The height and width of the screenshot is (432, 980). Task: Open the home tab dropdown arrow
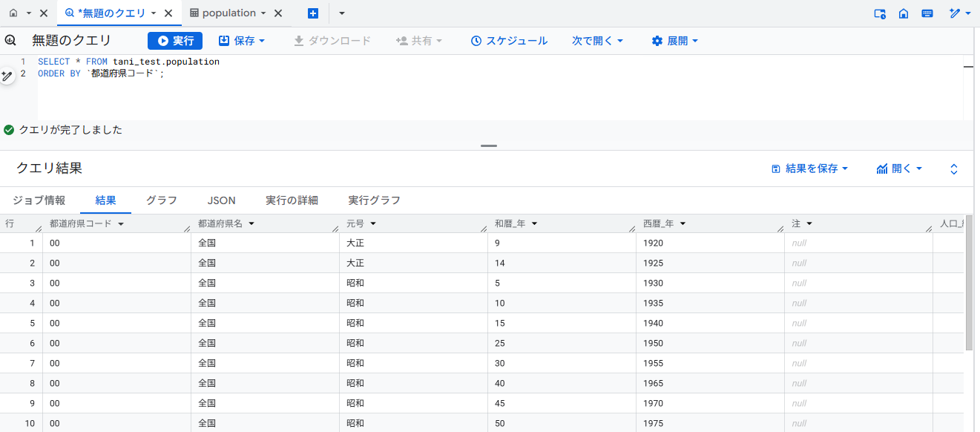click(29, 13)
